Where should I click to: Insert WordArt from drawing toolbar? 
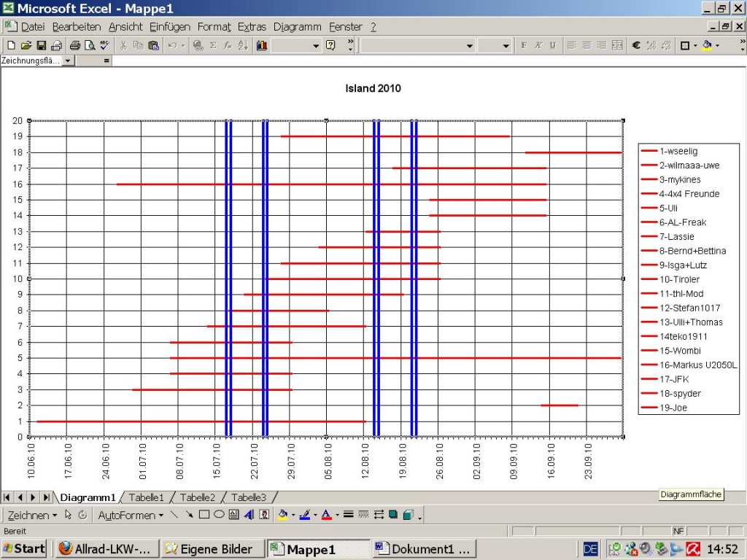pyautogui.click(x=249, y=515)
